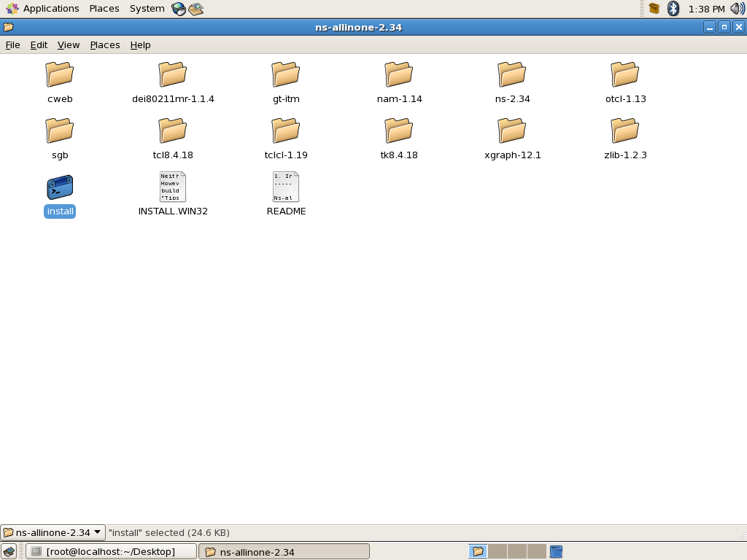Open the otcl-1.13 folder
Image resolution: width=747 pixels, height=560 pixels.
(624, 74)
